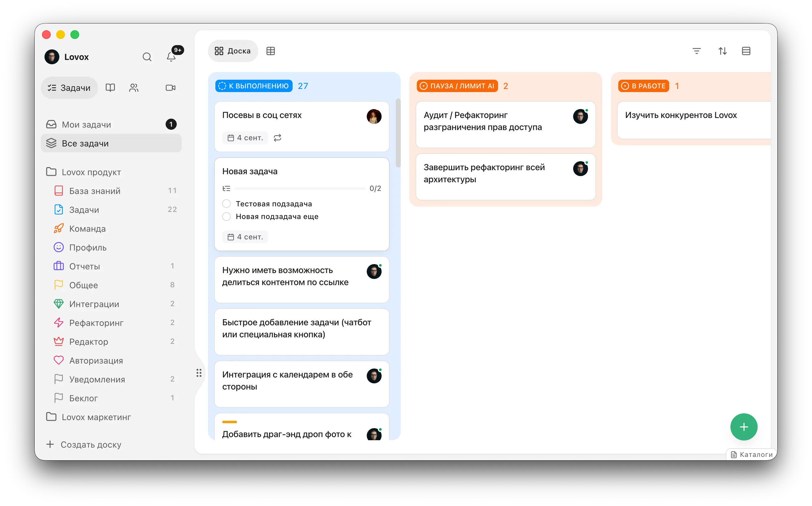Open the team members people icon
This screenshot has height=506, width=812.
pyautogui.click(x=134, y=88)
